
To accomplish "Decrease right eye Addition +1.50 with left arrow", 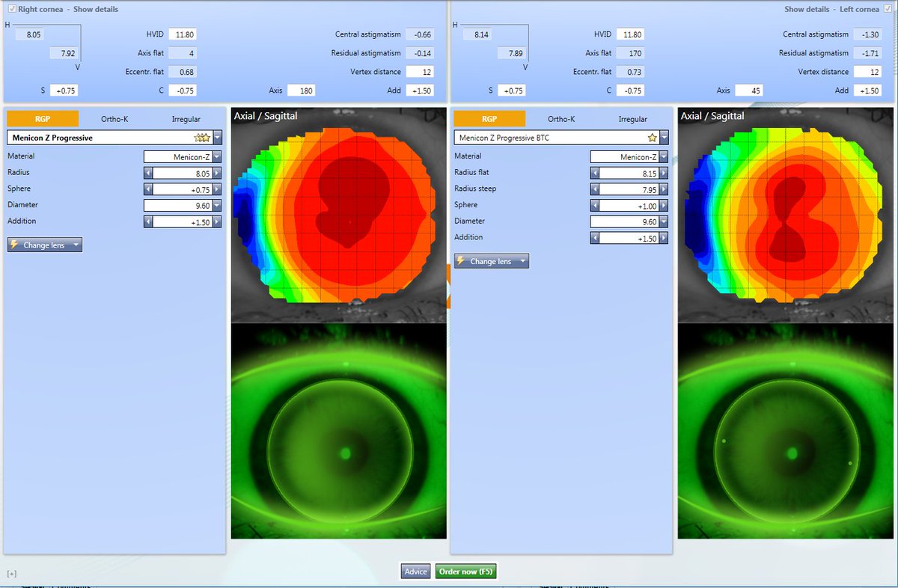I will (x=147, y=221).
